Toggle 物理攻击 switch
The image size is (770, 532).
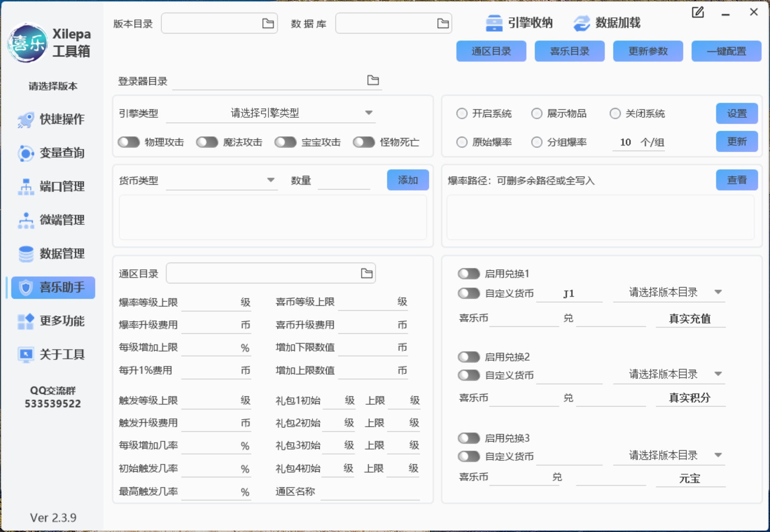pos(129,142)
